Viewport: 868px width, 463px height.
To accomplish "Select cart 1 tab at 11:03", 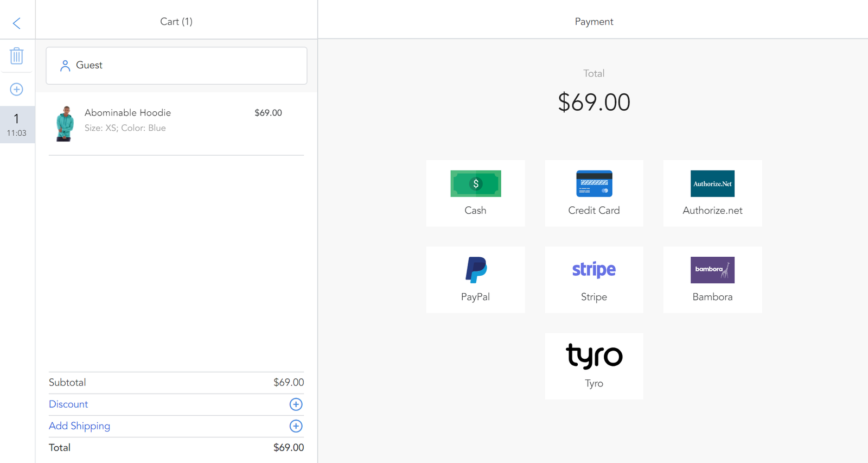I will [x=17, y=125].
